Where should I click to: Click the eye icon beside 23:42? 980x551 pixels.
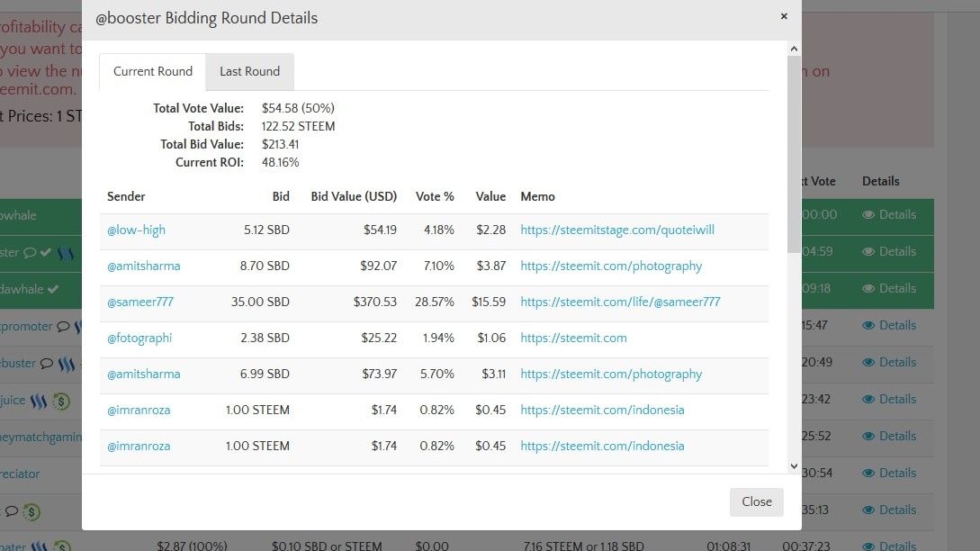pos(868,399)
